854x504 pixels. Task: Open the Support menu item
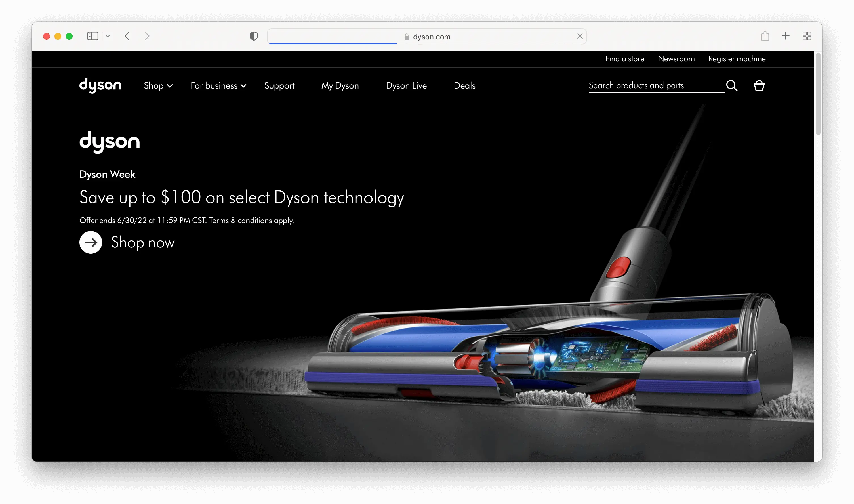(279, 86)
